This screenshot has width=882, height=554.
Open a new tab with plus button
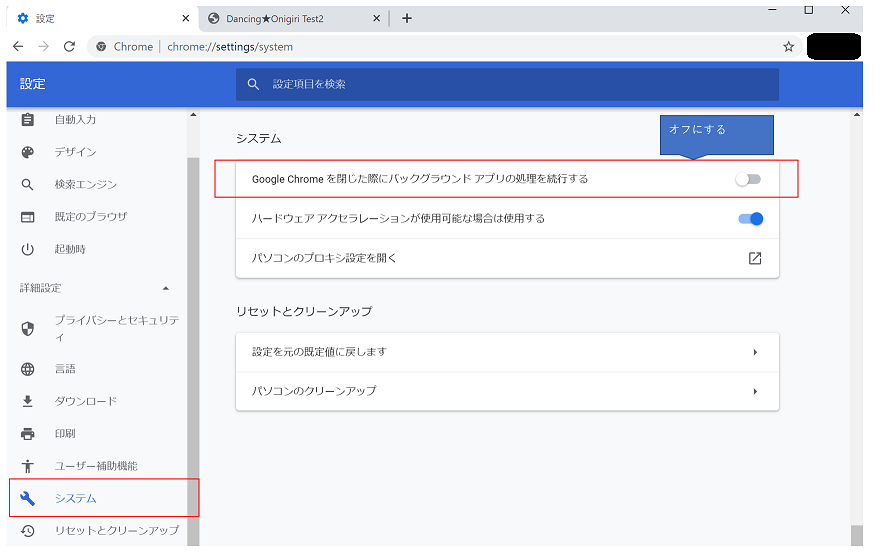point(407,19)
